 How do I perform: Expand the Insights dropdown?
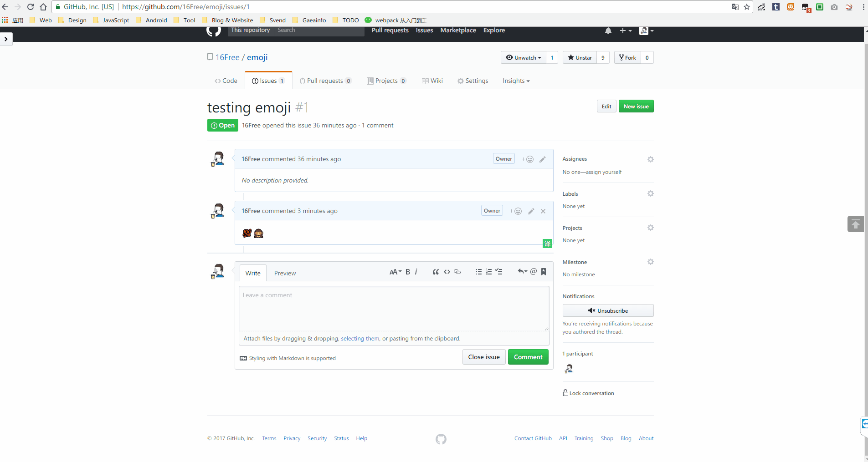(516, 81)
